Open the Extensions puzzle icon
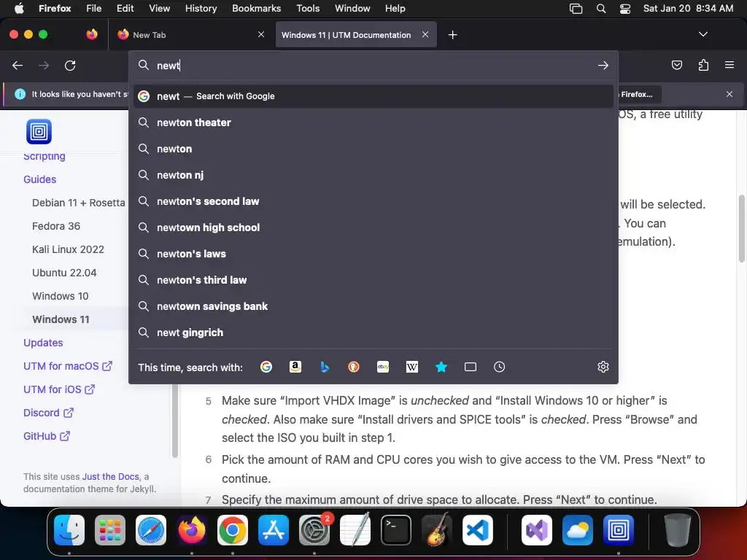The height and width of the screenshot is (560, 747). (x=703, y=65)
